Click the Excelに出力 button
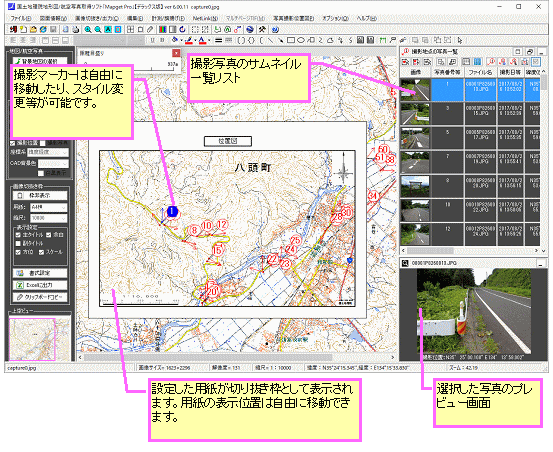 (40, 285)
